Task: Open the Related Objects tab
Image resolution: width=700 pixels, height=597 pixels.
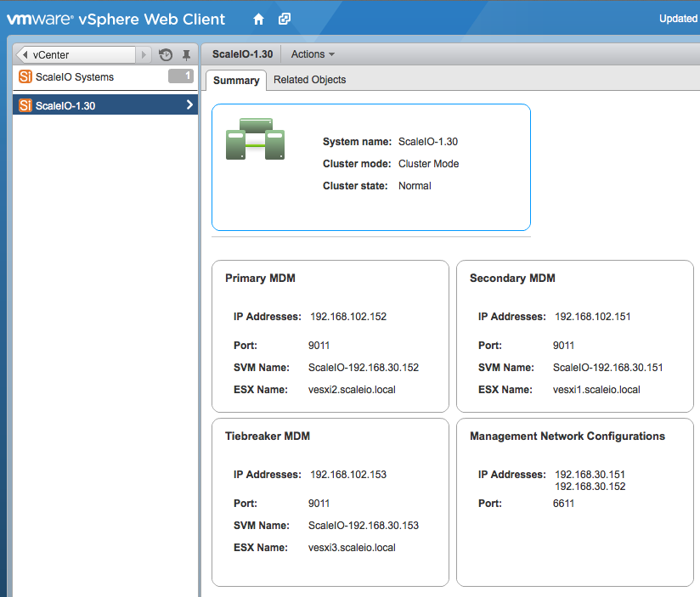Action: tap(309, 80)
